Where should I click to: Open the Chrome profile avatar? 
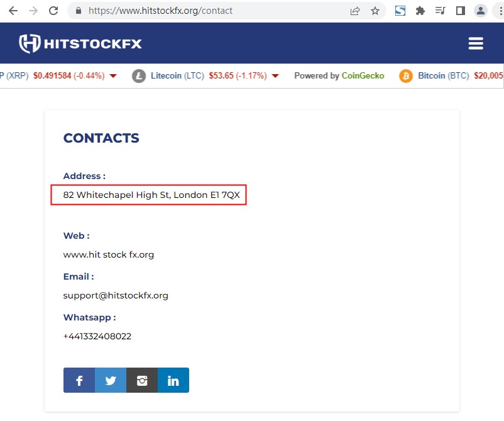pos(481,11)
